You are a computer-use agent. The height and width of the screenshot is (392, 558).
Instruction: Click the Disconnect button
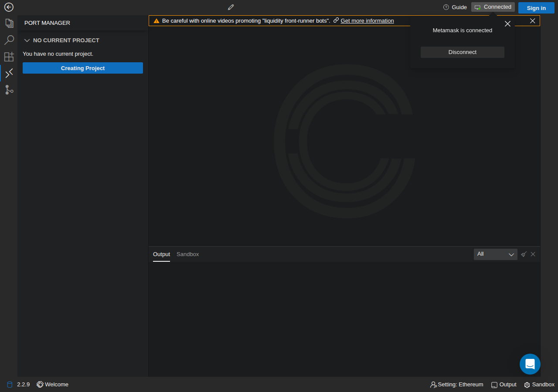[x=463, y=52]
